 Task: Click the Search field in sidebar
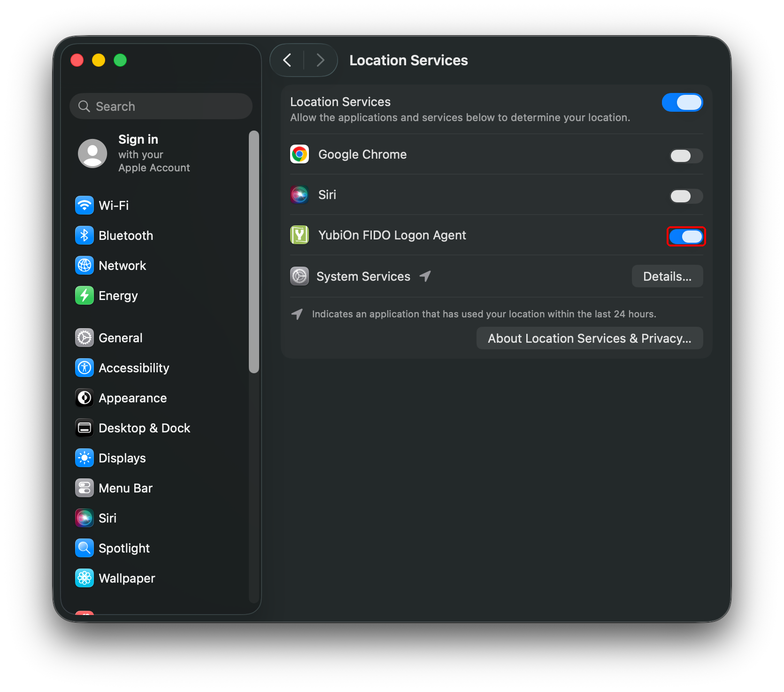click(x=161, y=106)
